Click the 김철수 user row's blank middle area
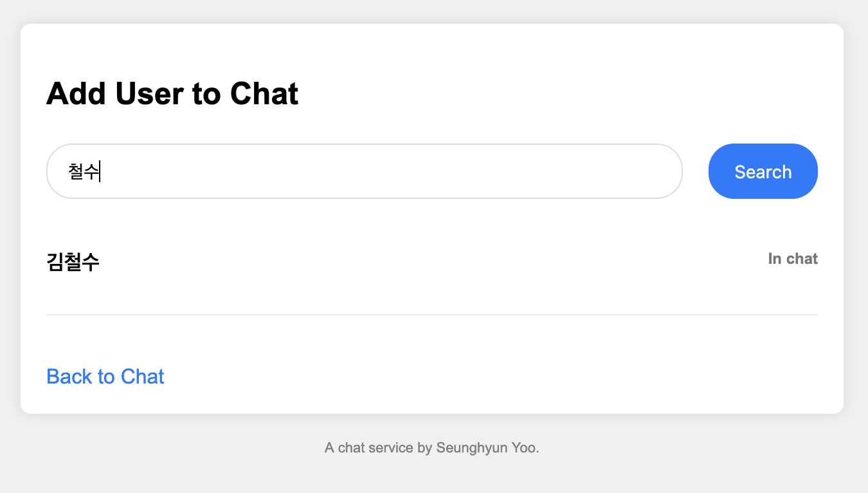868x493 pixels. pos(431,262)
